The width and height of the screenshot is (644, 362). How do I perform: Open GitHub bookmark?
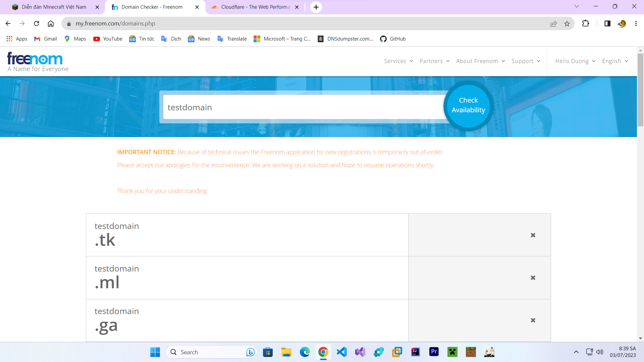(x=393, y=39)
